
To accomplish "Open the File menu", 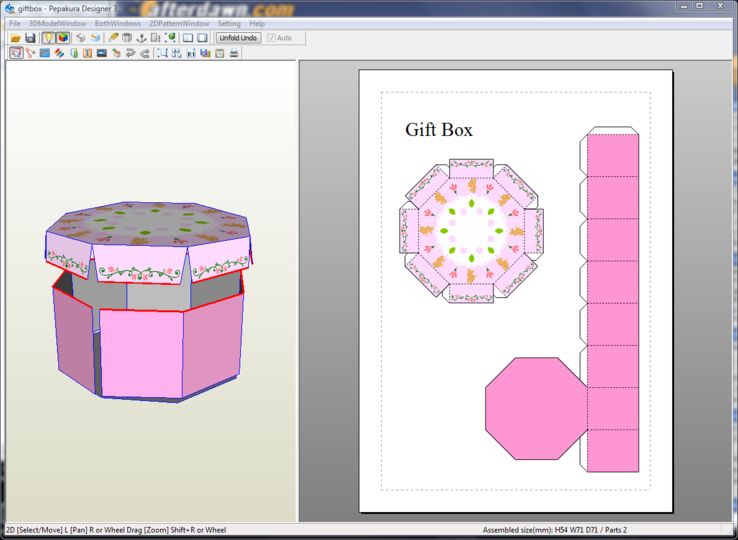I will tap(15, 23).
